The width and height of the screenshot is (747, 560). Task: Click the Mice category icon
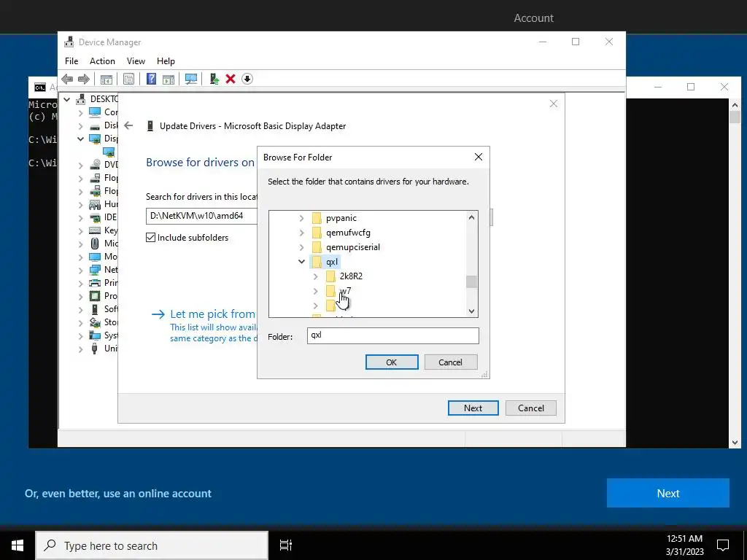click(x=95, y=244)
